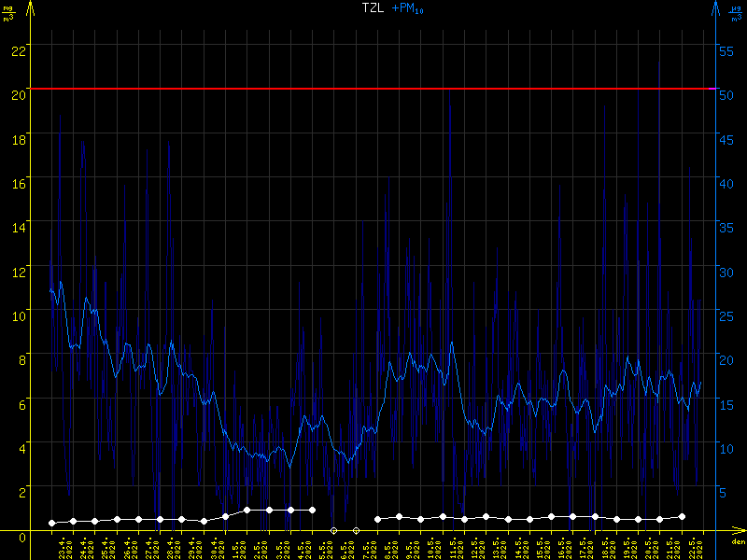Click the hollow data marker at 5.5.2020
The width and height of the screenshot is (747, 560).
pos(334,530)
